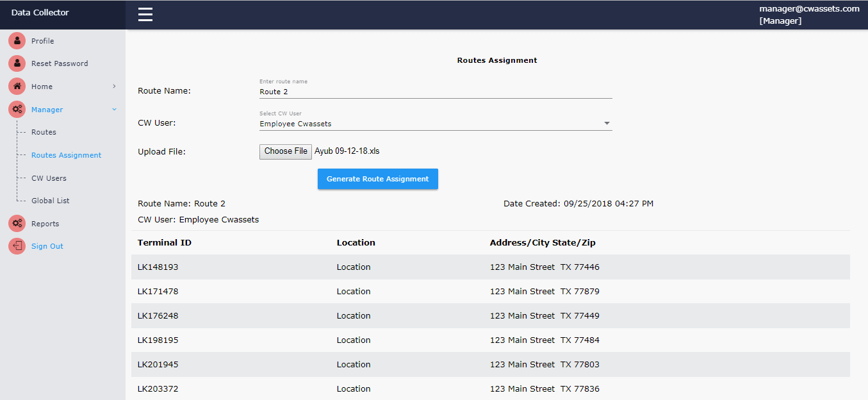Open the hamburger menu icon

[x=145, y=14]
